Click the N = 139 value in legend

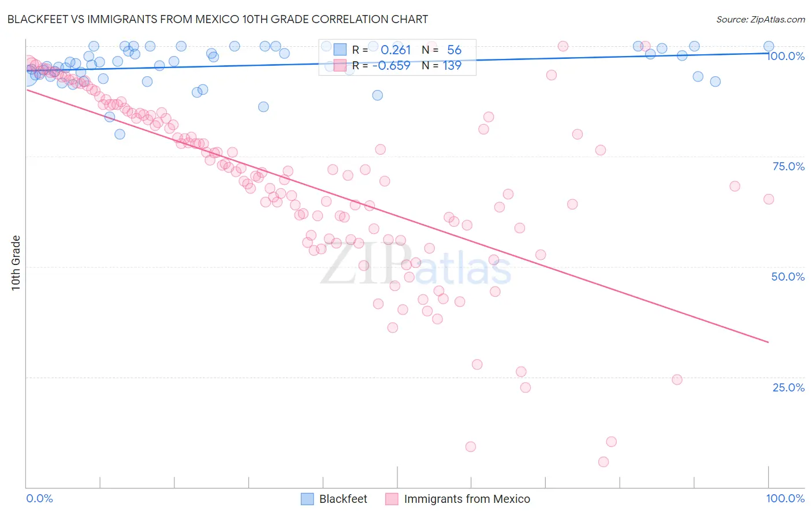[442, 65]
